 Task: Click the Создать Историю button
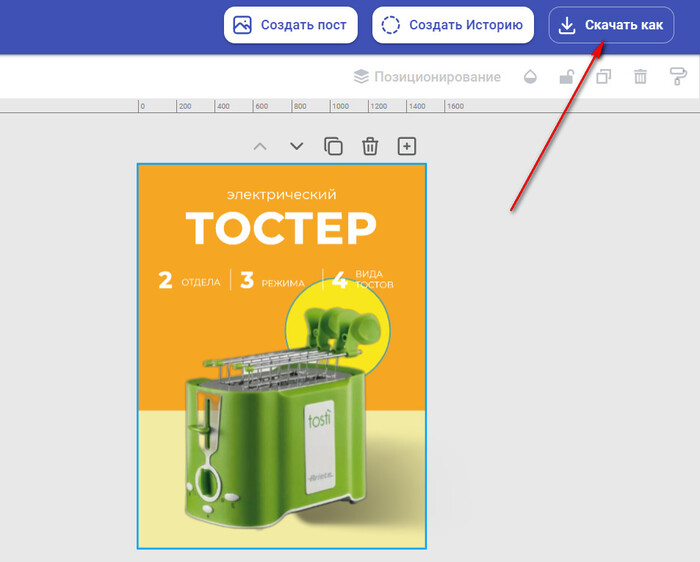(453, 25)
